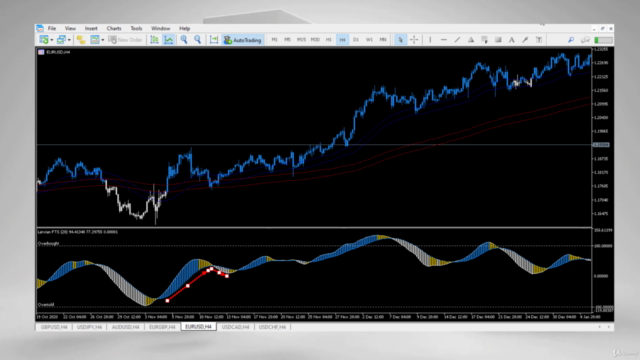Select the red trendline's lowest anchor point
This screenshot has width=640, height=360.
(167, 301)
